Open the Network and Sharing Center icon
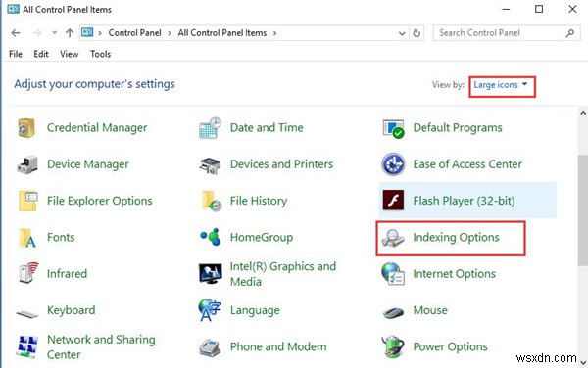The height and width of the screenshot is (368, 588). (x=27, y=346)
